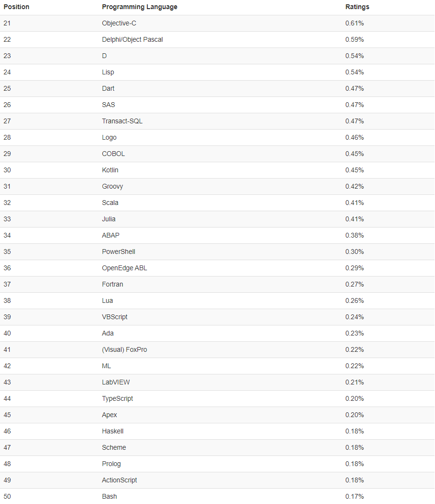
Task: Click on Kotlin in the table
Action: (x=110, y=170)
